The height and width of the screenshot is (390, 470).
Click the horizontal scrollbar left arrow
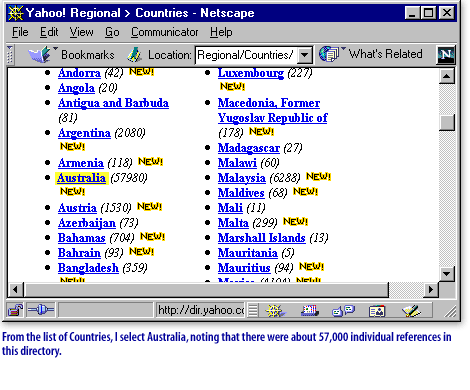click(x=15, y=289)
